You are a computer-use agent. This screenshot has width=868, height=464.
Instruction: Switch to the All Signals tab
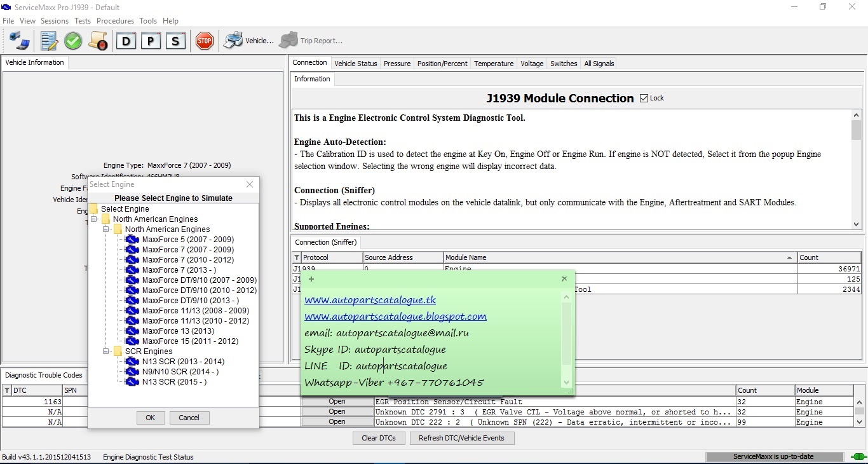click(599, 64)
